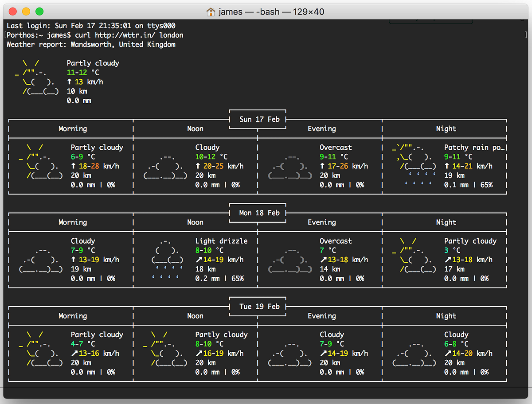
Task: Click the Morning column header on Sunday
Action: (72, 128)
